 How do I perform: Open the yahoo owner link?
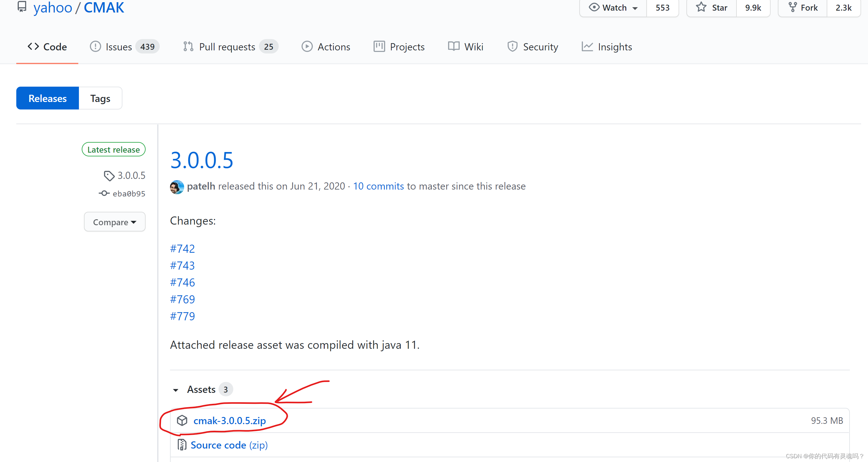[53, 8]
